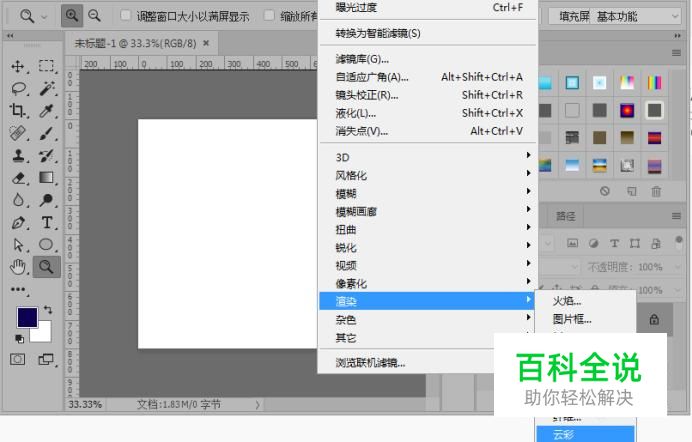Select the Path Selection arrow tool

tap(18, 244)
